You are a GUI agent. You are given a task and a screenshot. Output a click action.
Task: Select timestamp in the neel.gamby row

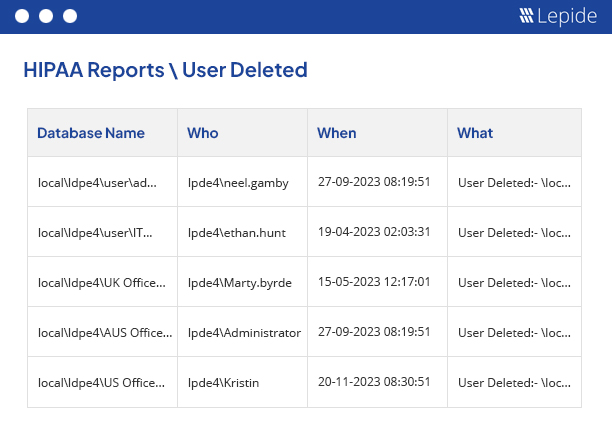click(x=374, y=182)
